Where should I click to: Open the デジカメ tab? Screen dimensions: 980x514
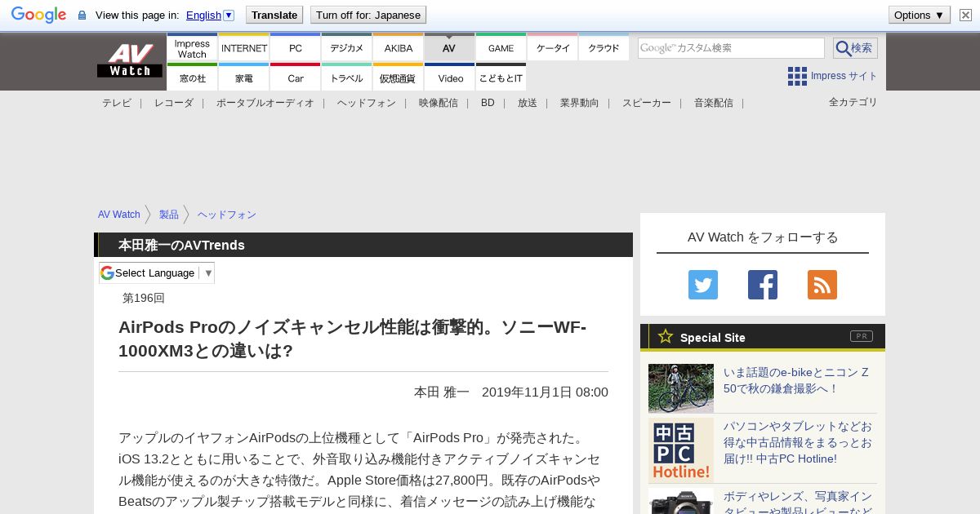click(x=347, y=47)
